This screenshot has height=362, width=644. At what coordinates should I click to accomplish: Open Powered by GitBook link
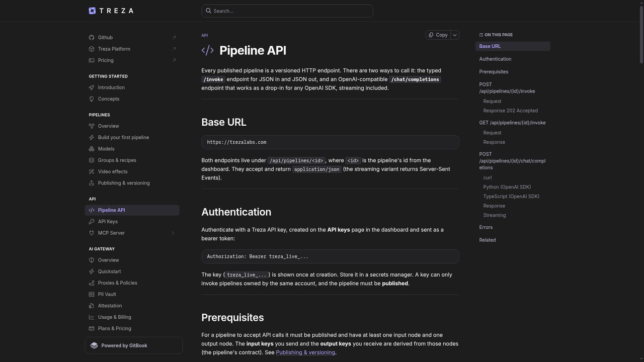pyautogui.click(x=134, y=345)
